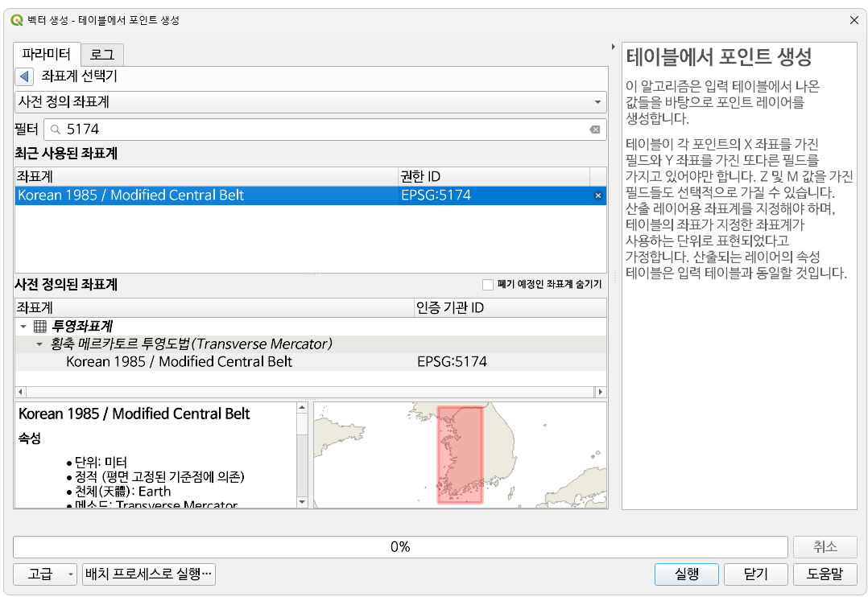Switch to the 로그 tab
Image resolution: width=868 pixels, height=597 pixels.
(101, 54)
